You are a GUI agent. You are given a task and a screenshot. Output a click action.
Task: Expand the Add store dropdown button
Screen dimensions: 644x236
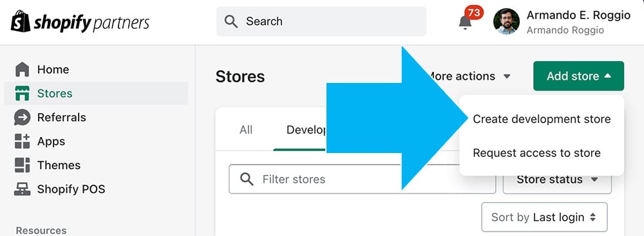coord(578,76)
